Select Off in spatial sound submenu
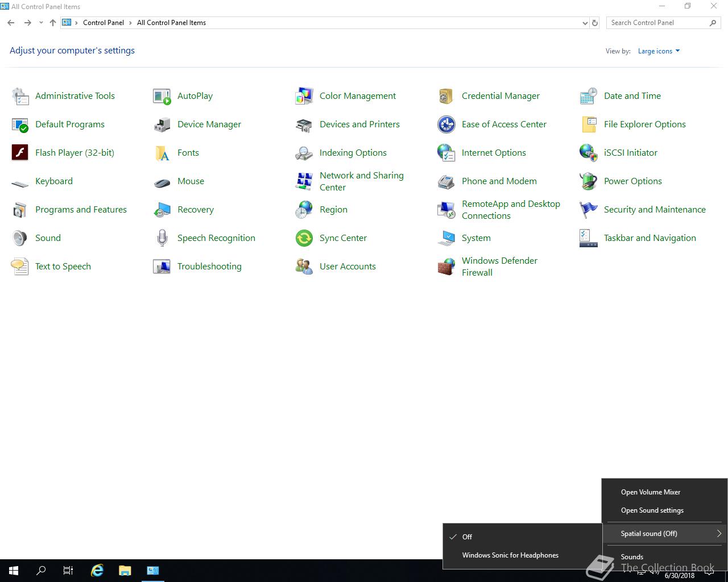728x582 pixels. pos(522,537)
